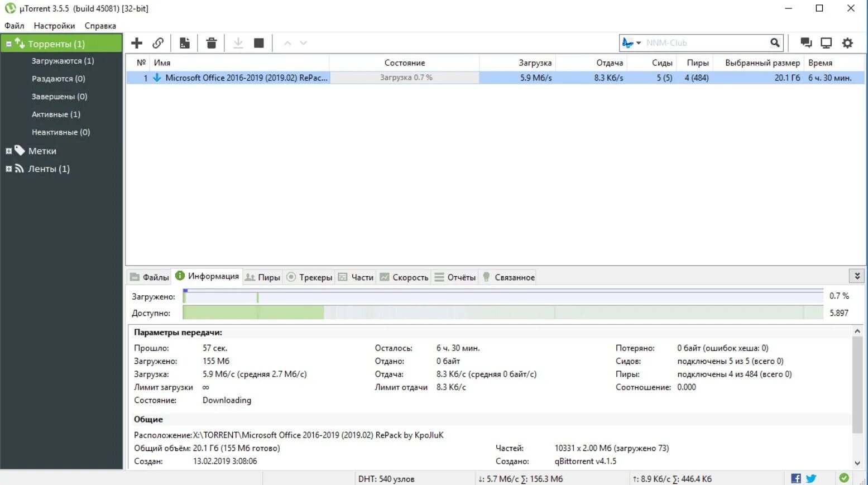
Task: Switch to the Трекеры tab
Action: (x=309, y=277)
